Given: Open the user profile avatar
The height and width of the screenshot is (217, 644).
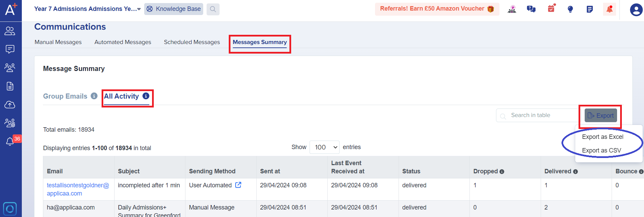Looking at the screenshot, I should coord(636,10).
